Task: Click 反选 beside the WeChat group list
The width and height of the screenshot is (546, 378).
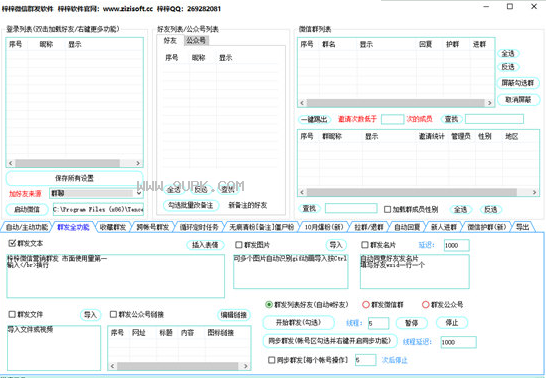Action: pos(508,66)
